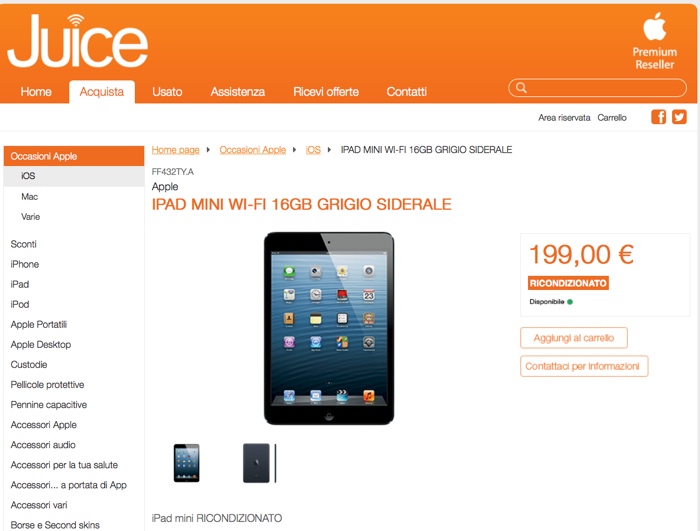Open the Occasioni Apple breadcrumb link

coord(253,150)
